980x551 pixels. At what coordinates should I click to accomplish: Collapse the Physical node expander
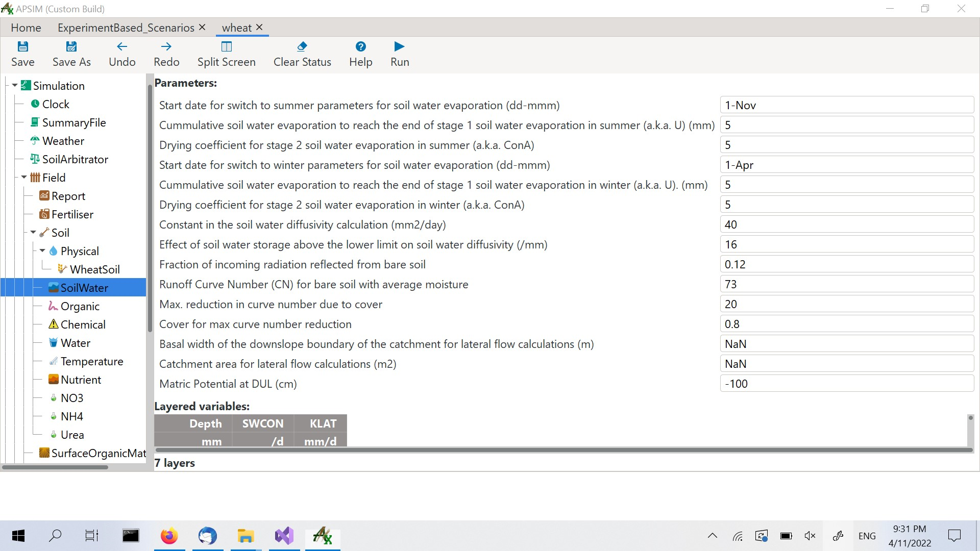42,251
